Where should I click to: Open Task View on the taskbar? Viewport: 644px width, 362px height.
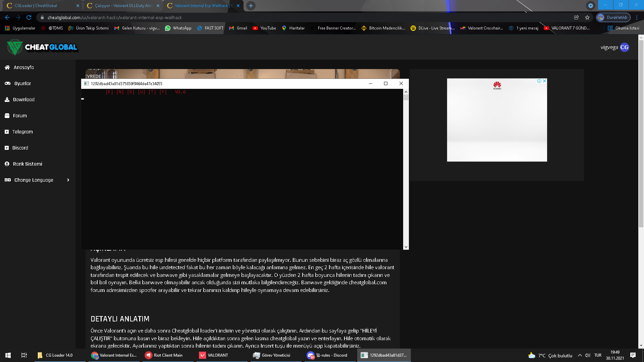(x=24, y=355)
